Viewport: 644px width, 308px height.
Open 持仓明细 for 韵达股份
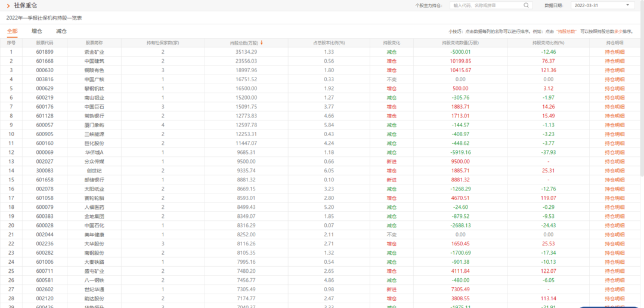coord(614,298)
